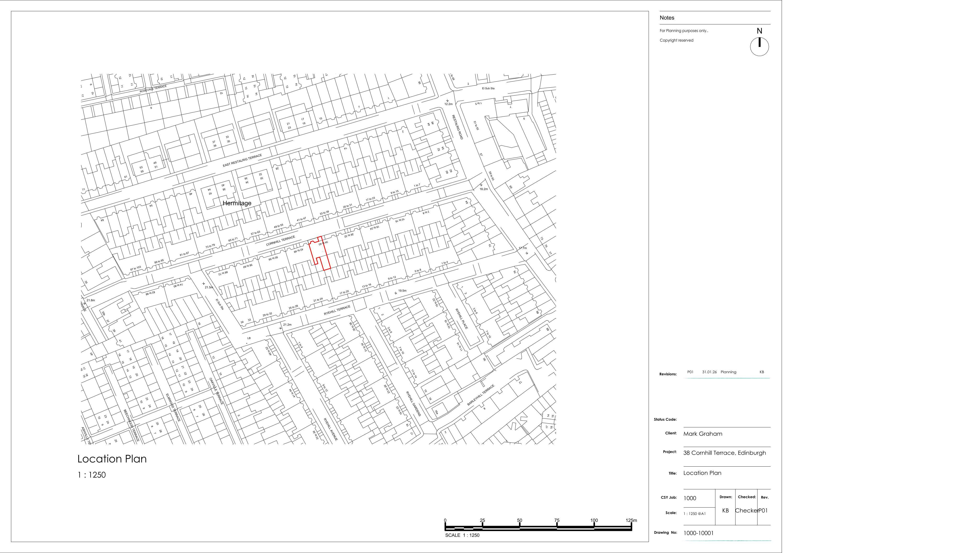Click job number '1000'
Viewport: 980px width, 553px height.
pos(690,498)
